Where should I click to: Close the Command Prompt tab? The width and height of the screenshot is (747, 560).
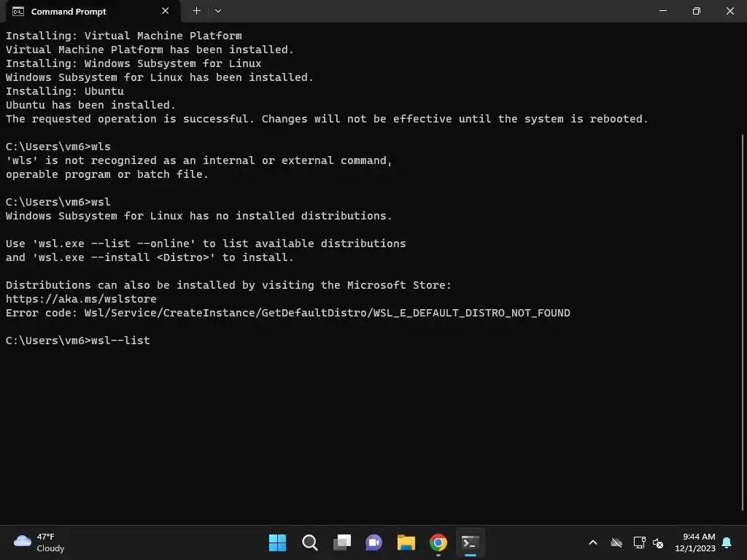(165, 11)
